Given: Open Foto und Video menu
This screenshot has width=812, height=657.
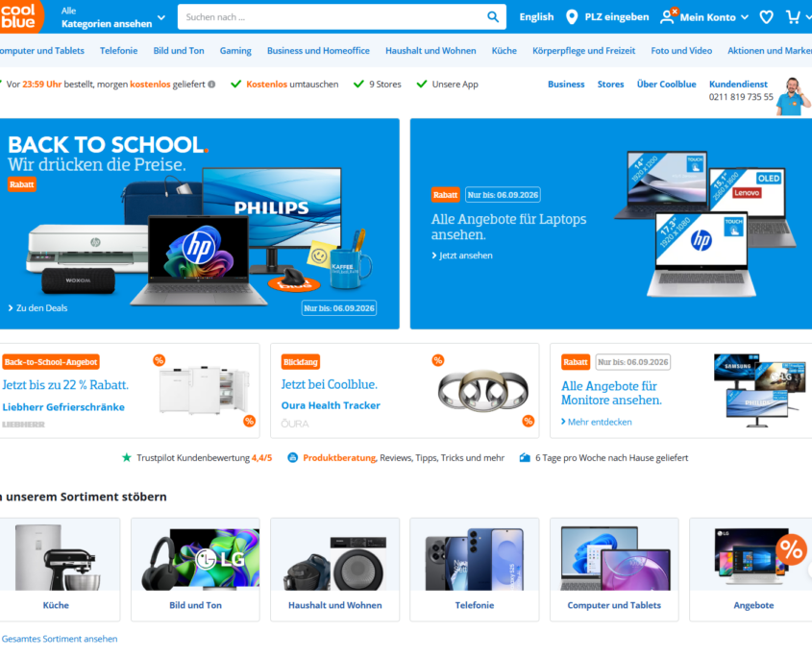Looking at the screenshot, I should coord(681,51).
